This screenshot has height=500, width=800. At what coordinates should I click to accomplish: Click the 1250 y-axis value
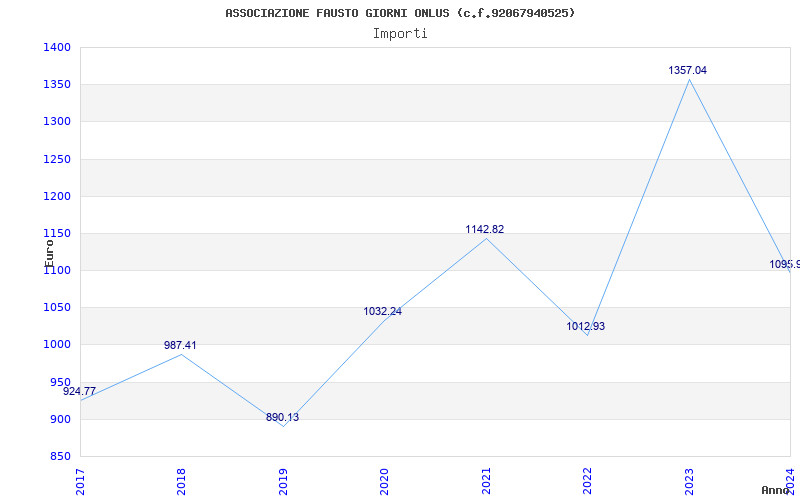coord(57,159)
